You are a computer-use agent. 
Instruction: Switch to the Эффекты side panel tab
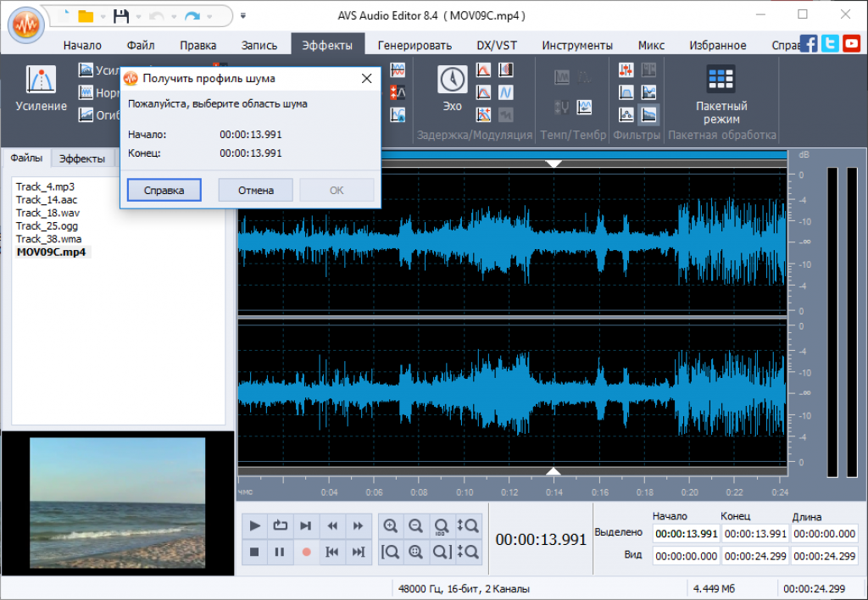(x=82, y=158)
